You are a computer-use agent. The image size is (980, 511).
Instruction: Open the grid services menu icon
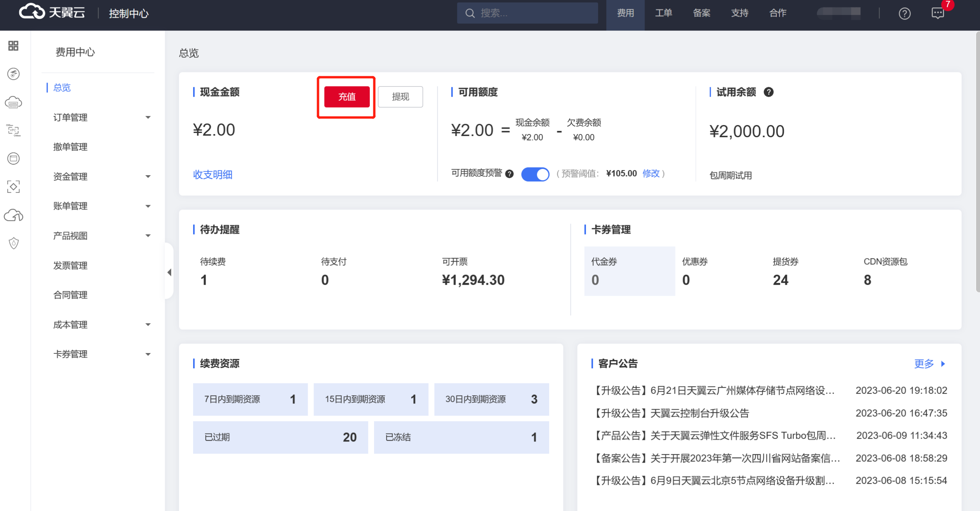pos(13,46)
